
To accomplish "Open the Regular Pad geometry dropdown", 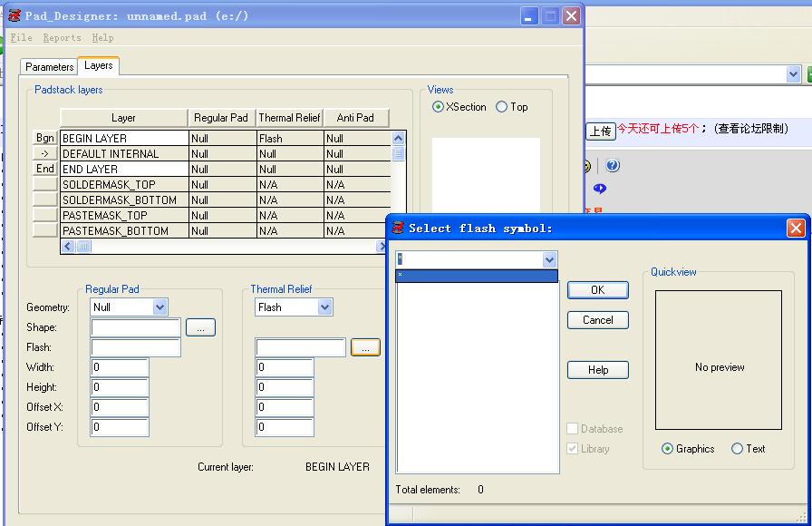I will coord(159,307).
